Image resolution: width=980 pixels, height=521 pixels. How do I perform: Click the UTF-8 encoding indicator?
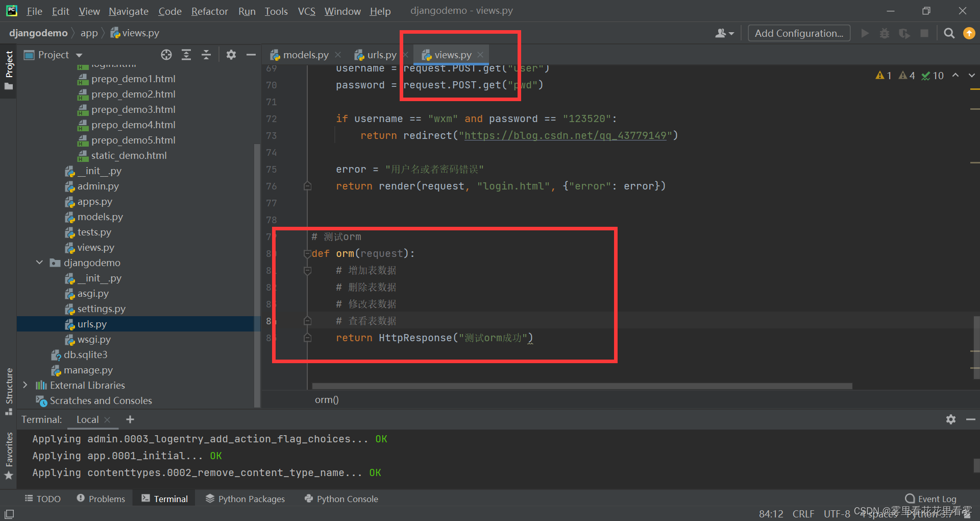point(837,513)
